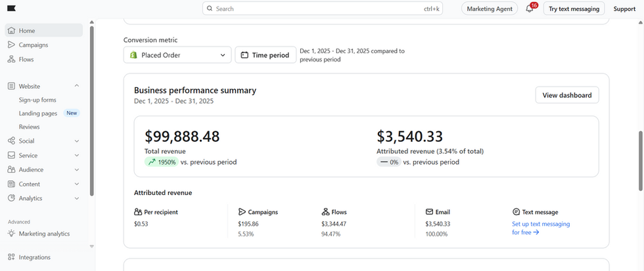
Task: Click the Integrations grid icon
Action: [x=12, y=257]
